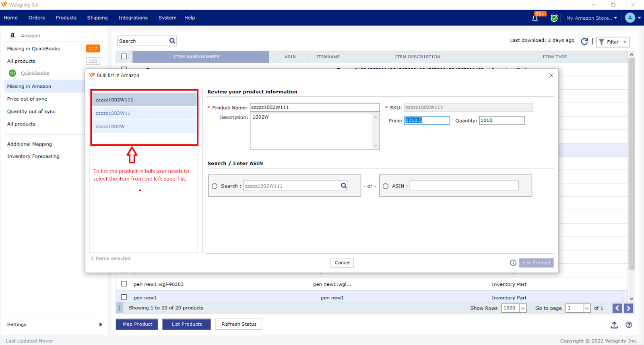Select Missing in QuickBooks in sidebar
The width and height of the screenshot is (644, 345).
(33, 49)
